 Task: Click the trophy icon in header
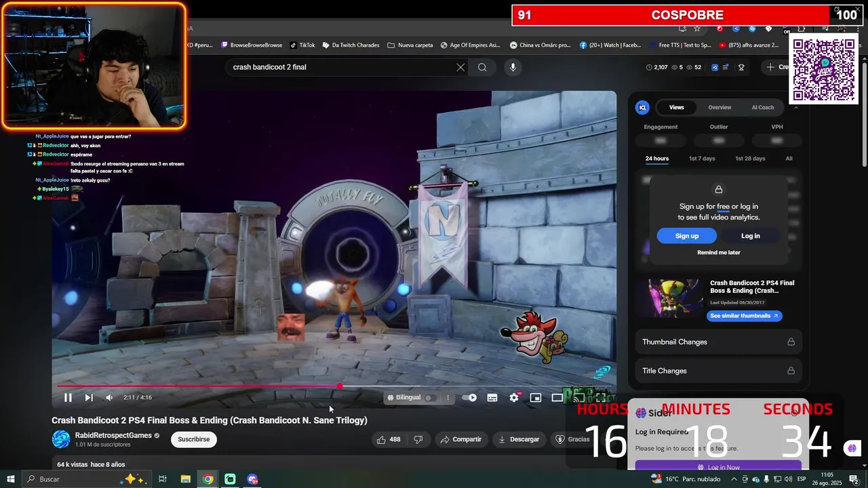coord(741,67)
